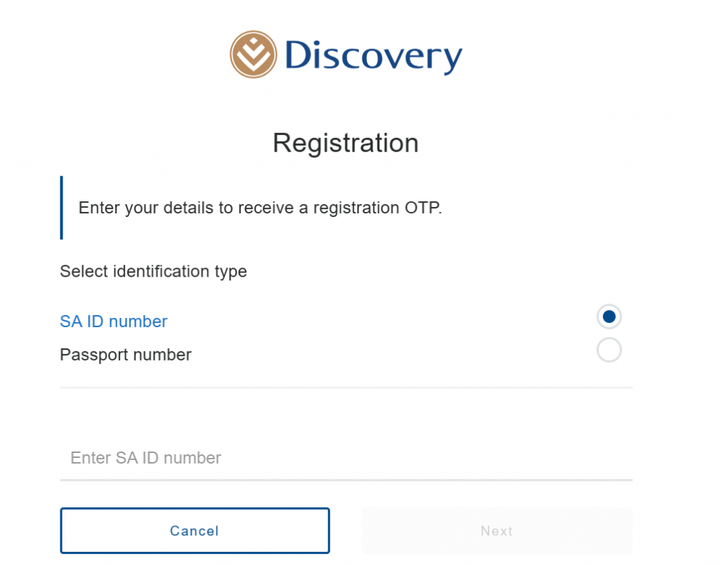Click the registration OTP instruction message
This screenshot has height=566, width=728.
tap(260, 208)
